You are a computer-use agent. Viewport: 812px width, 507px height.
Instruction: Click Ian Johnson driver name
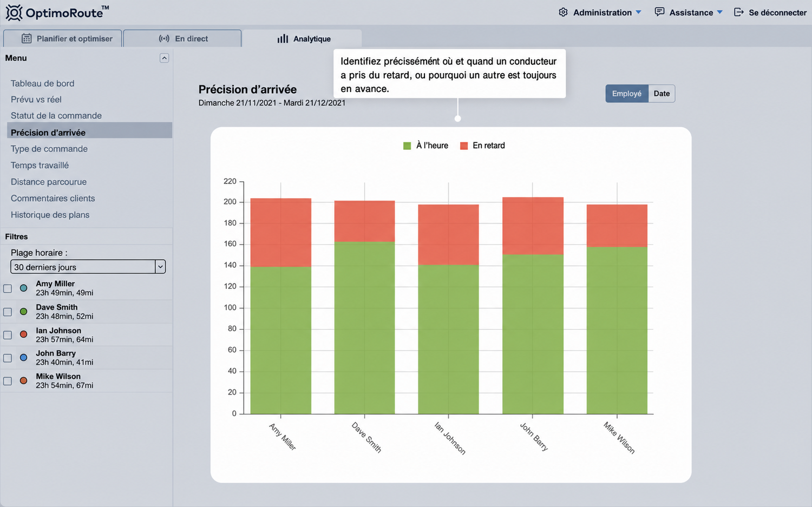(x=58, y=330)
